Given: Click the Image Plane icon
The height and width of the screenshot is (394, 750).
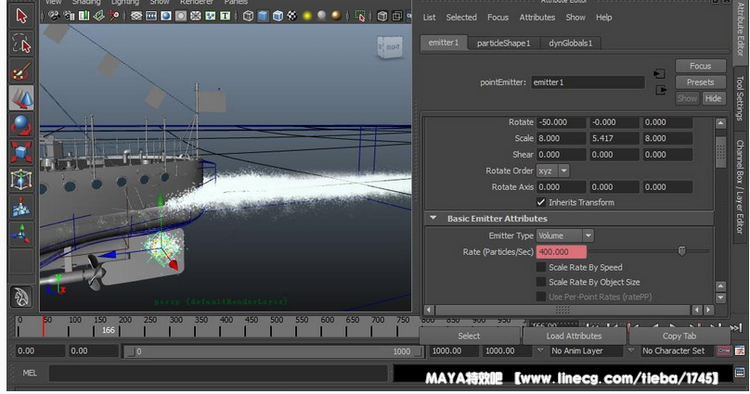Looking at the screenshot, I should click(99, 16).
